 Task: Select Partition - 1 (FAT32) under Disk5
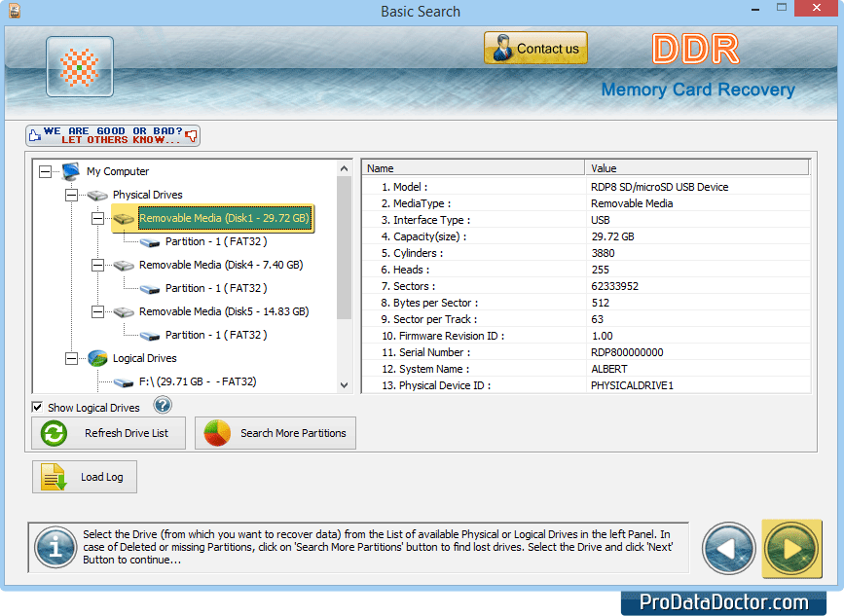(216, 335)
